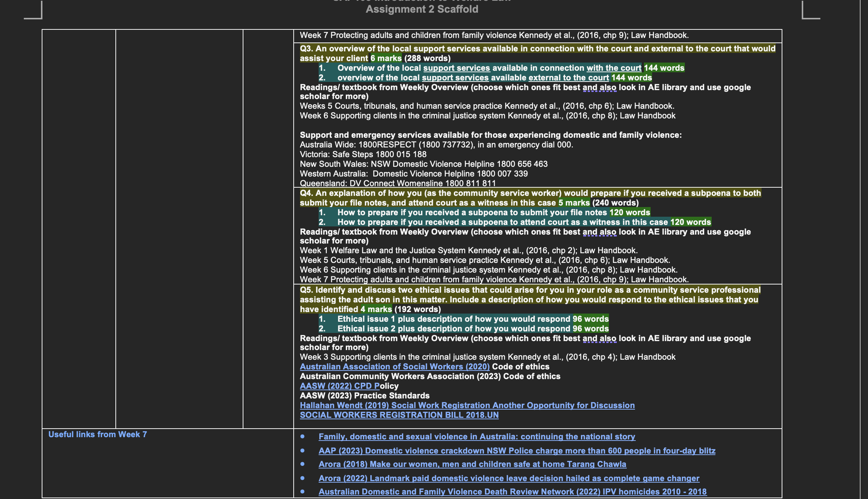Click the Q3 local support services heading
The image size is (868, 499).
pos(537,49)
